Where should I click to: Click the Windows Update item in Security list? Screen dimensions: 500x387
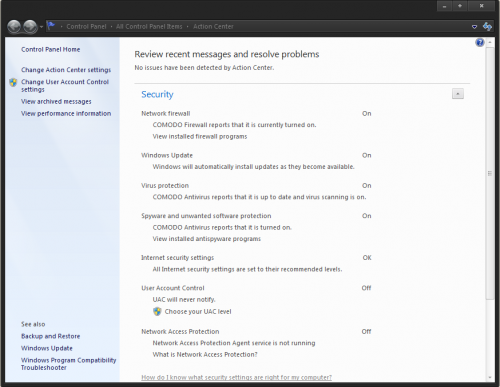[x=167, y=155]
